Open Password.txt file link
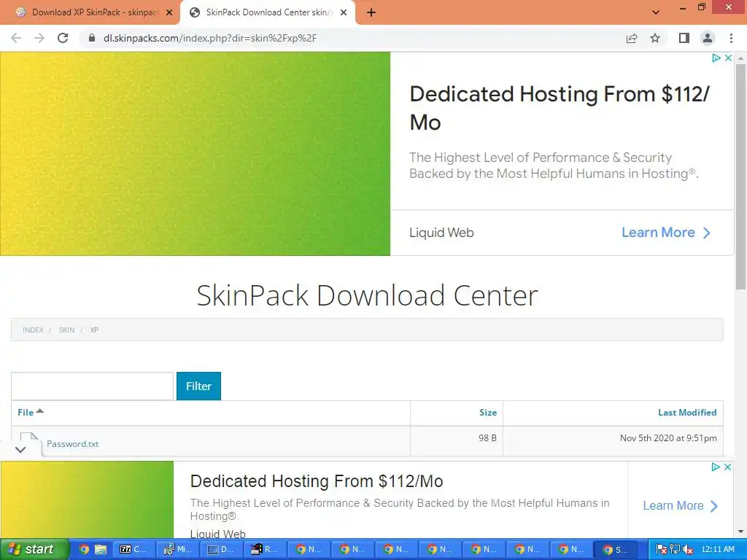 pyautogui.click(x=72, y=444)
